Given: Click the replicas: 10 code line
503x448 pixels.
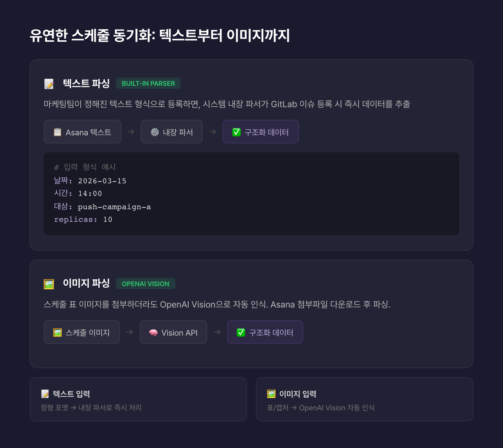Looking at the screenshot, I should pos(83,220).
